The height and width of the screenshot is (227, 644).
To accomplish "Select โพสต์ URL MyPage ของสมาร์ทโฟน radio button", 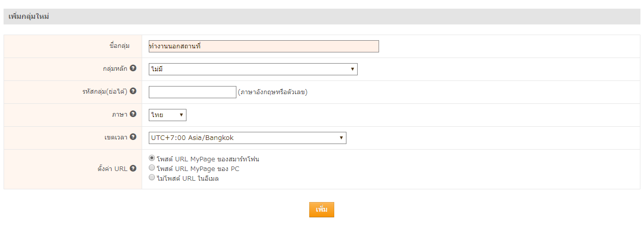I will point(151,158).
